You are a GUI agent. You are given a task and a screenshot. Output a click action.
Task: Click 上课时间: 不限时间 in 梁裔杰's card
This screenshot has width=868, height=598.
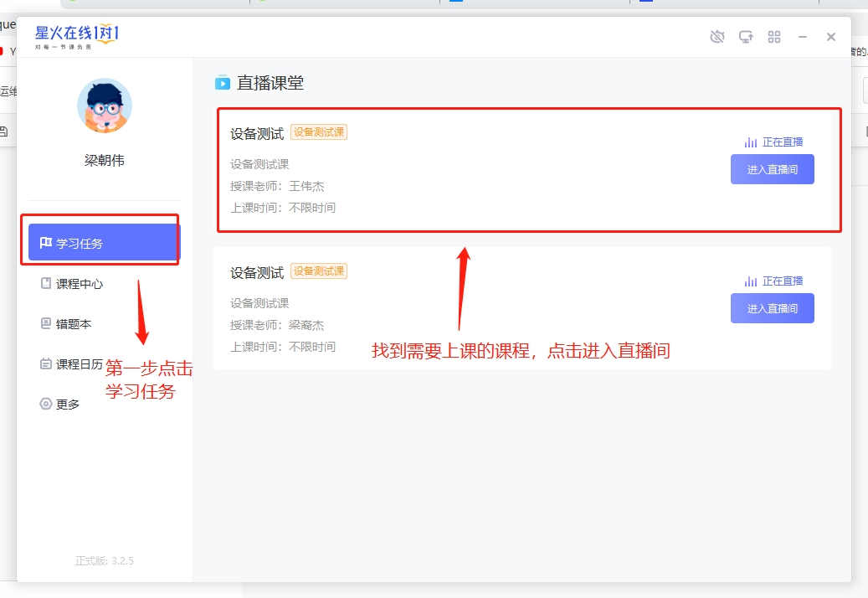(x=283, y=347)
